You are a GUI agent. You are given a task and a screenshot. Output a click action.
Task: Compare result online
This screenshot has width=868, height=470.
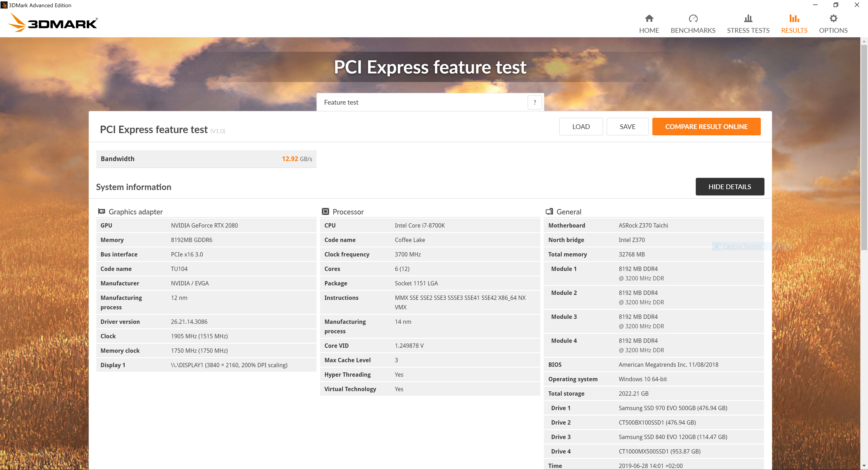[x=706, y=127]
